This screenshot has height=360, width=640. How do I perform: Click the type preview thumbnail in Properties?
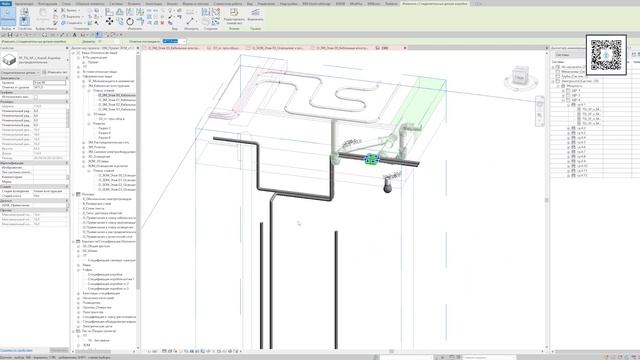click(x=9, y=60)
